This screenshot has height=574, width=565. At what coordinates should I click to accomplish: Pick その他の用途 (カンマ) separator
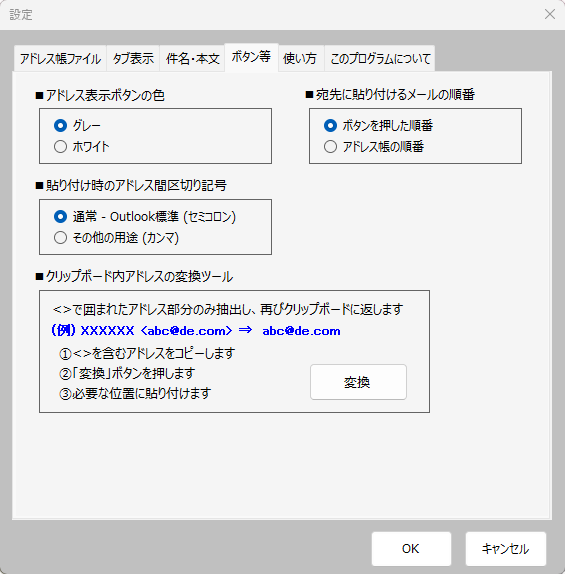(116, 238)
